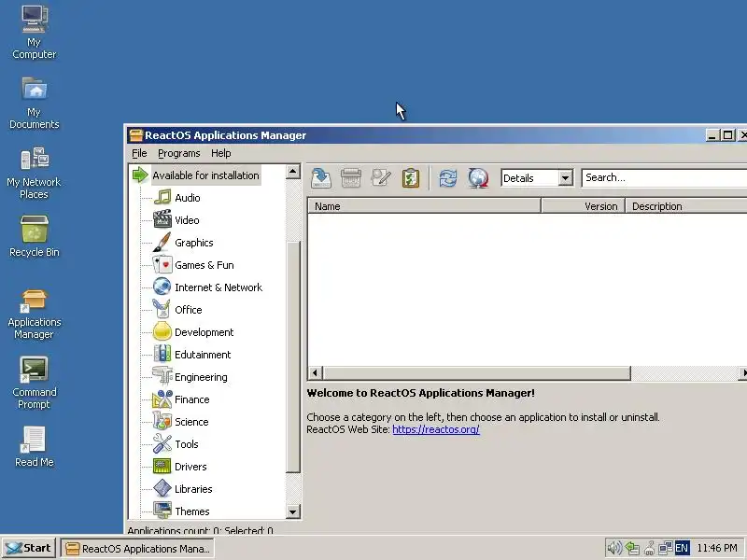Click the Install toolbar icon
747x560 pixels.
[321, 178]
